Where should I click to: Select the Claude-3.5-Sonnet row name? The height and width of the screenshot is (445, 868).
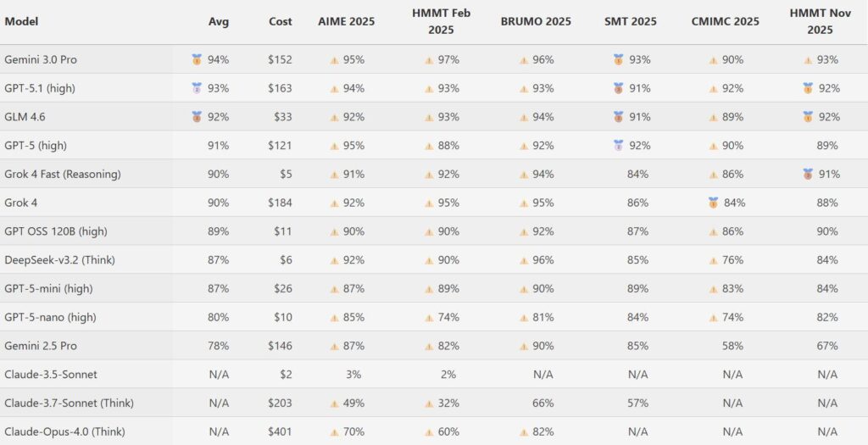[x=47, y=374]
